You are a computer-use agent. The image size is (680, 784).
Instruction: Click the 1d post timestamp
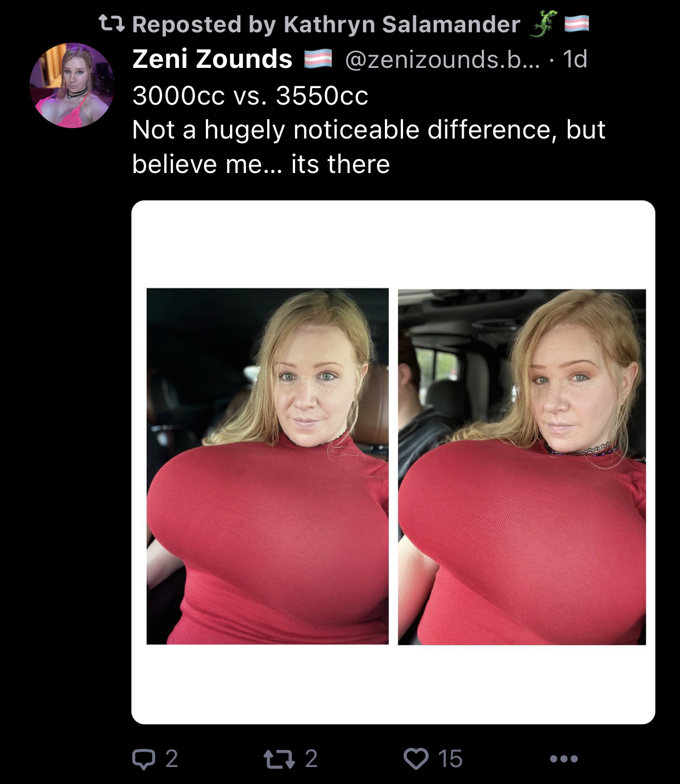(x=575, y=59)
